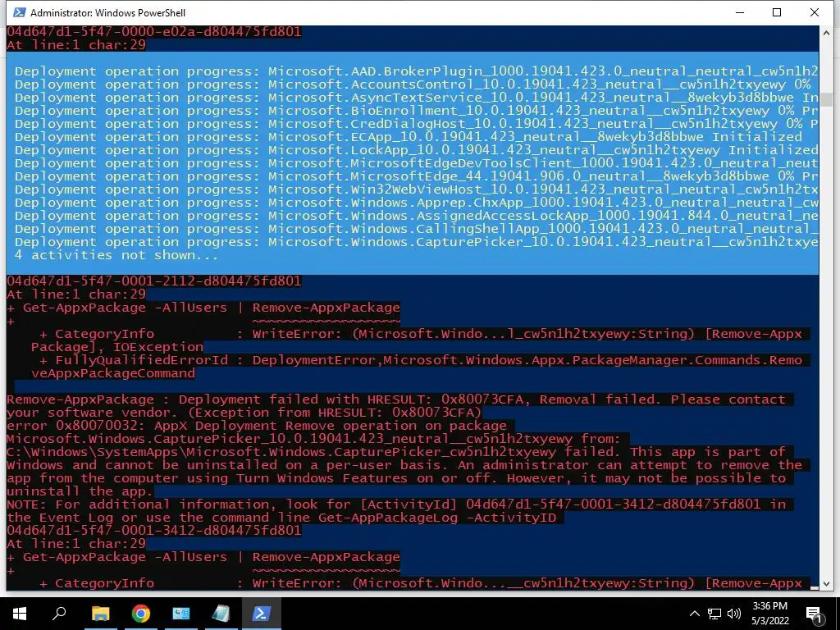Image resolution: width=840 pixels, height=630 pixels.
Task: Click the Windows.Apprep.ChxApp progress line
Action: [416, 203]
